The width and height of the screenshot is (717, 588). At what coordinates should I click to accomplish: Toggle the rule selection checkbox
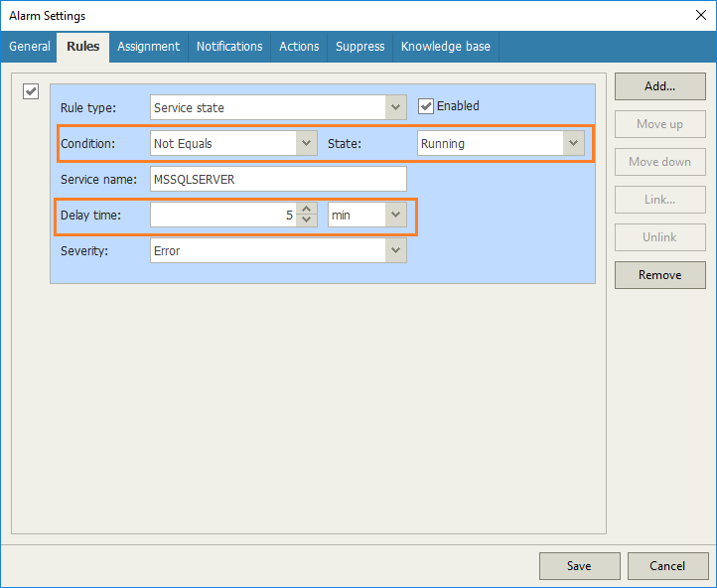pyautogui.click(x=31, y=91)
